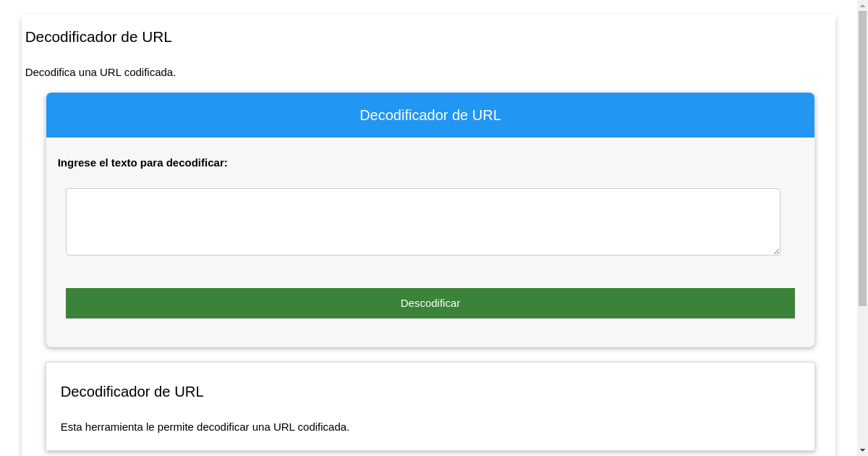
Task: Click the lower Decodificador de URL heading
Action: coord(132,392)
